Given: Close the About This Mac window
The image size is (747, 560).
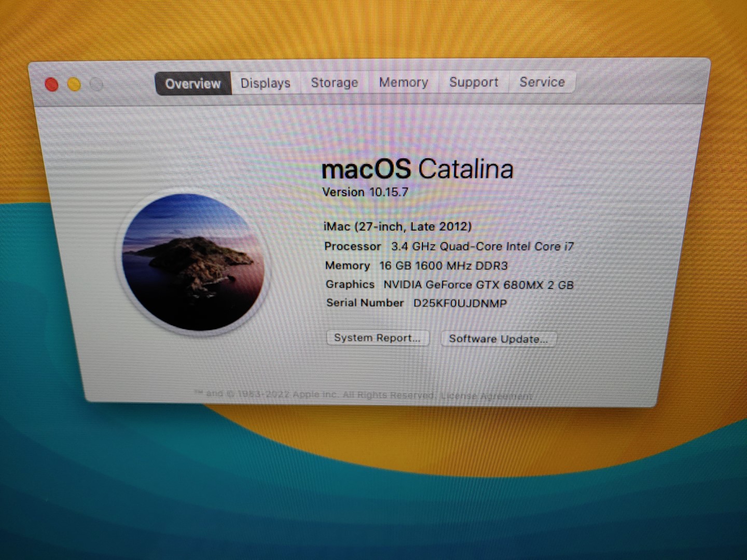Looking at the screenshot, I should (x=51, y=84).
